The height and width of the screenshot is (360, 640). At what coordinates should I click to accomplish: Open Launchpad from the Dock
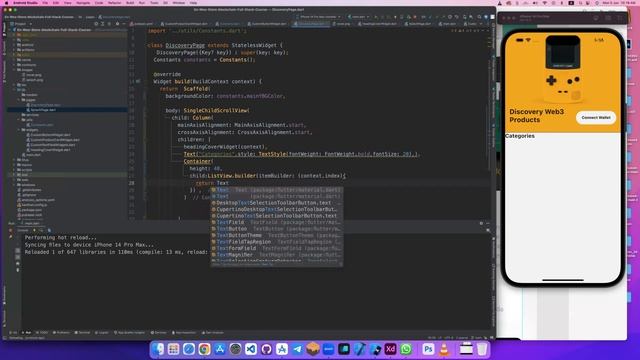click(173, 349)
